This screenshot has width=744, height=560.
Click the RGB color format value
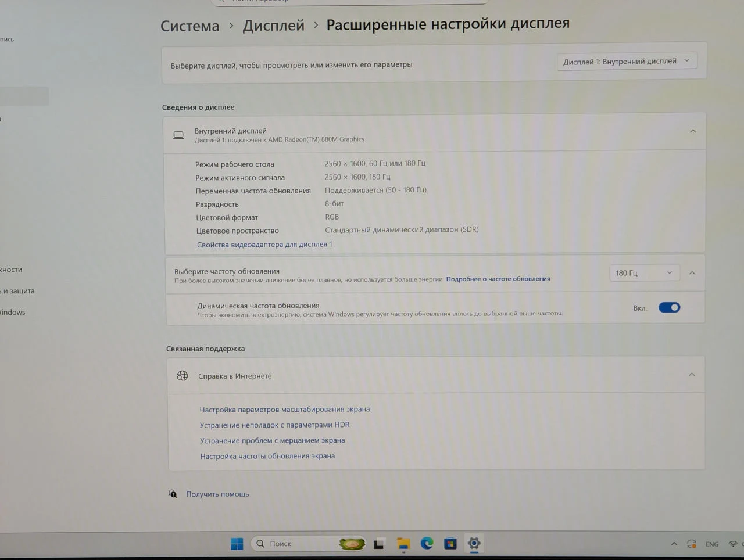332,217
